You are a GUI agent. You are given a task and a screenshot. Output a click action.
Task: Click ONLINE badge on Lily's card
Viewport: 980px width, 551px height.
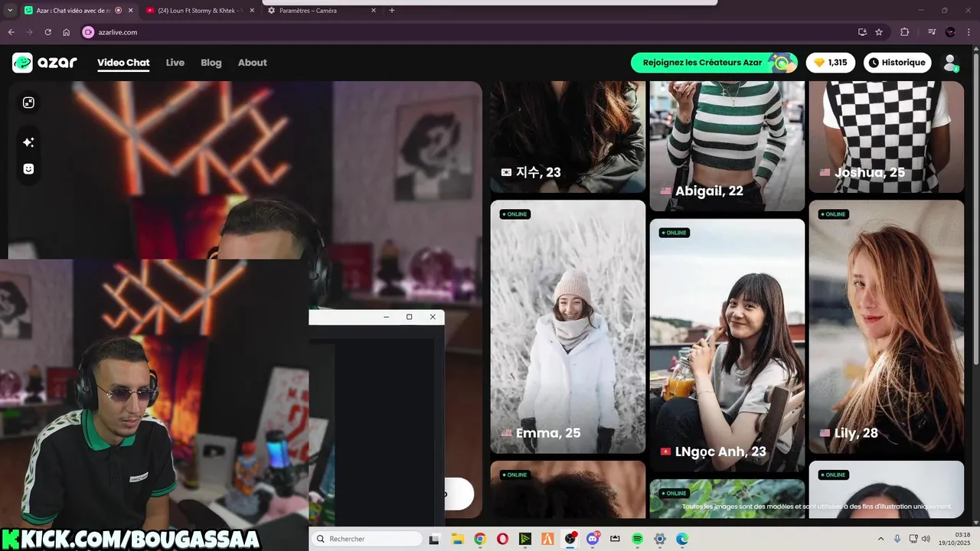833,214
